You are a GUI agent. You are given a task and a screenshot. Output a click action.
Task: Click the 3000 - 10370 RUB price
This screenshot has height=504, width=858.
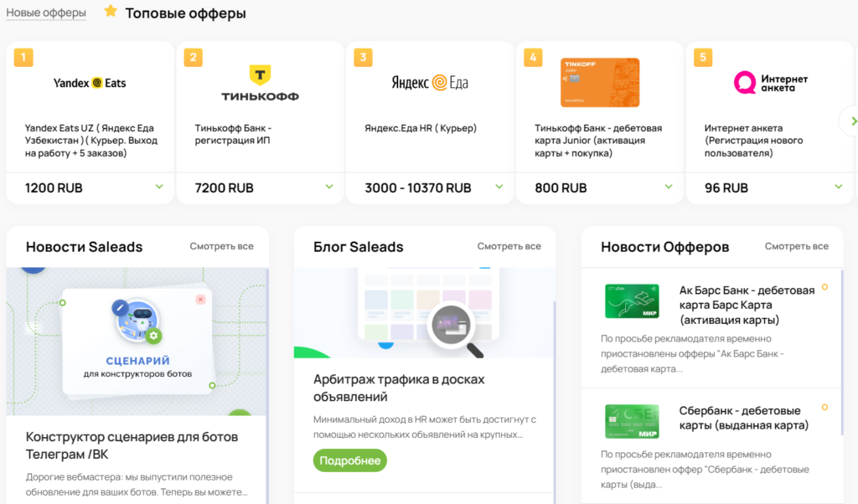418,188
